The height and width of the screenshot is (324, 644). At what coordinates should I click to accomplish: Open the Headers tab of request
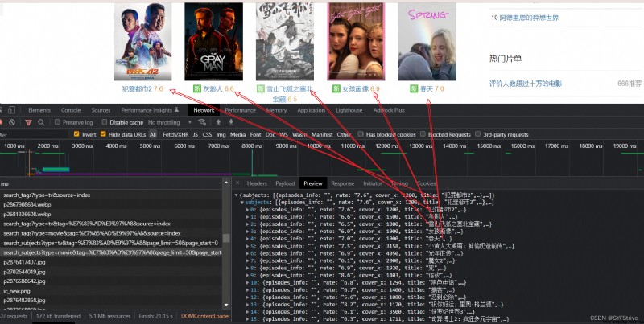(x=257, y=183)
